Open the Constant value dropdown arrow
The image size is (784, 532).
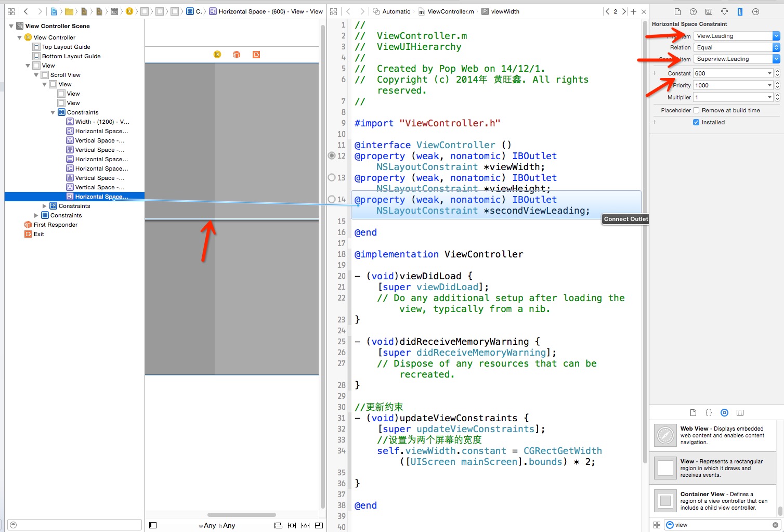pyautogui.click(x=770, y=73)
